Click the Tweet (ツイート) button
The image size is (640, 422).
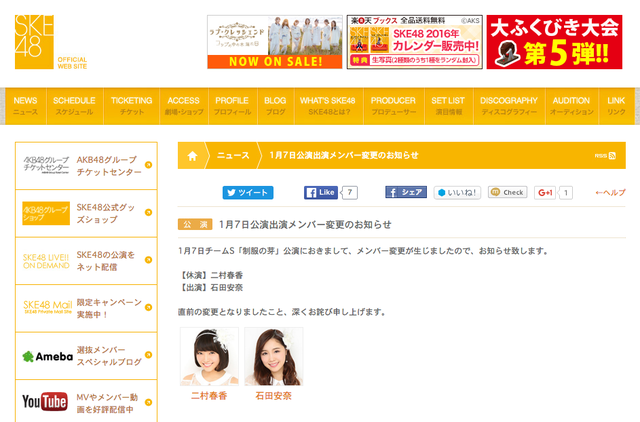248,193
